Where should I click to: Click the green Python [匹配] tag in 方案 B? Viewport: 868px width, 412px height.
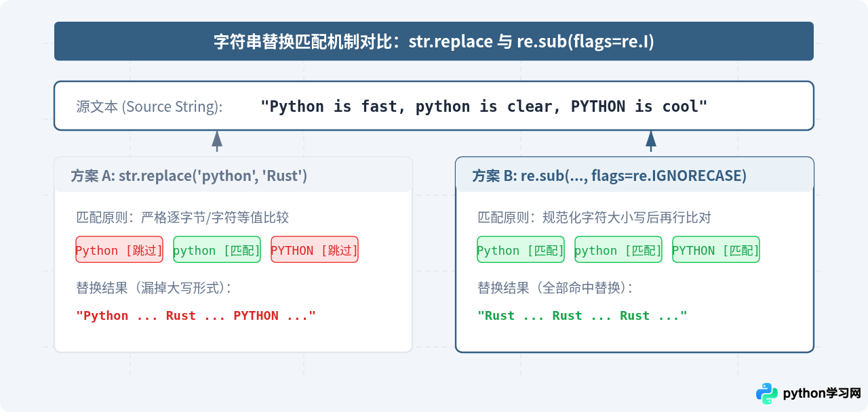click(521, 249)
